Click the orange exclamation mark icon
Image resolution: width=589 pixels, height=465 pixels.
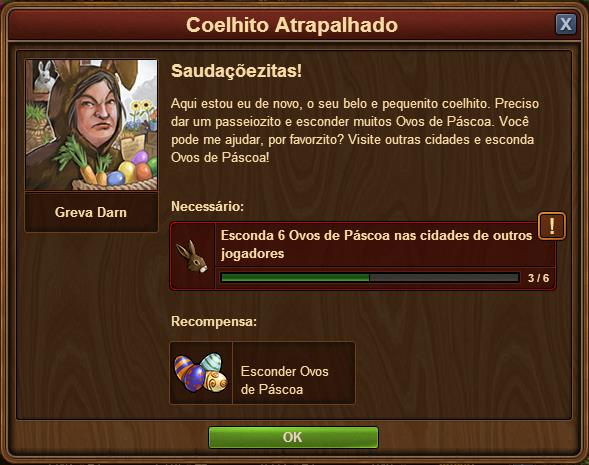tap(551, 226)
